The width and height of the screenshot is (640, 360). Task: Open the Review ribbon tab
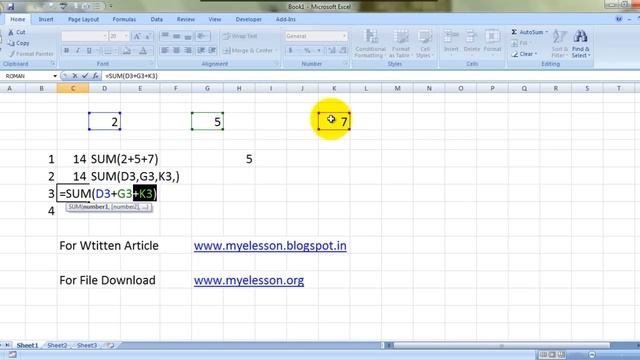pos(185,19)
